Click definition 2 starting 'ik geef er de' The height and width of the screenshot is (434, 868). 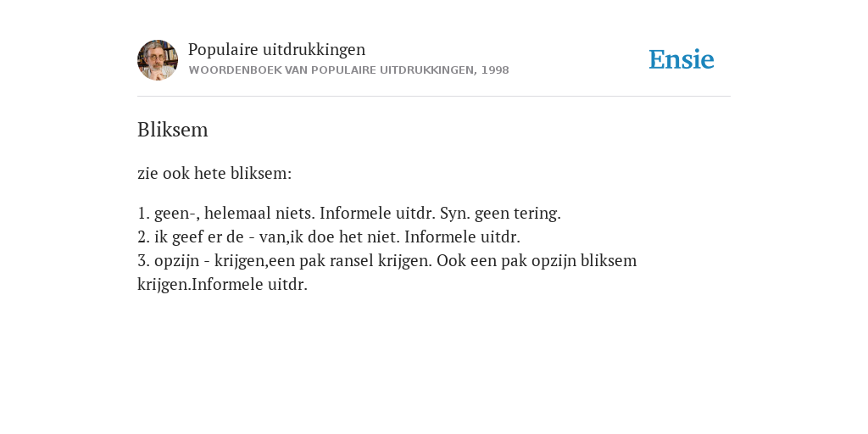pyautogui.click(x=329, y=237)
